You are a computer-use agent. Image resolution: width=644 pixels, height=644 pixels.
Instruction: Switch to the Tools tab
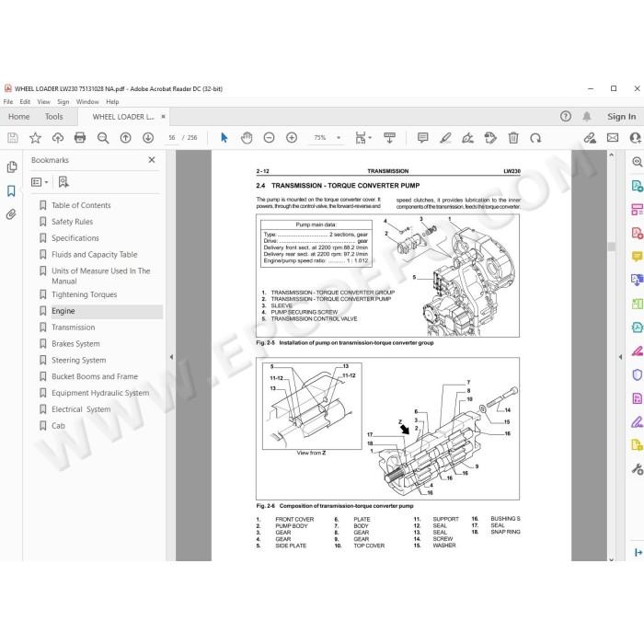[x=53, y=117]
